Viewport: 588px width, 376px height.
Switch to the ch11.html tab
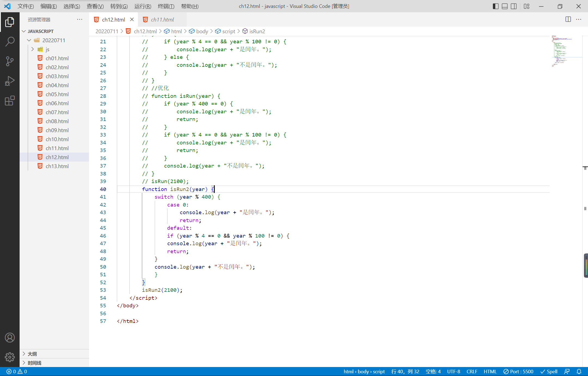162,20
